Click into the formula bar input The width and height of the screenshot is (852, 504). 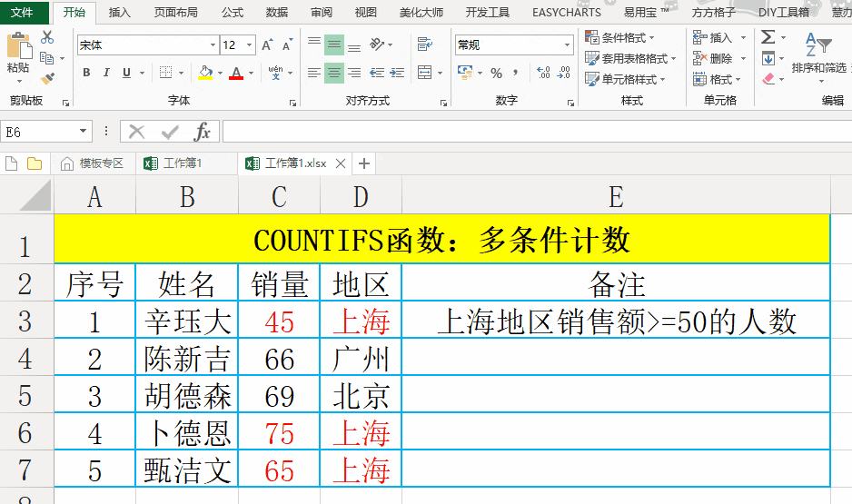point(537,132)
